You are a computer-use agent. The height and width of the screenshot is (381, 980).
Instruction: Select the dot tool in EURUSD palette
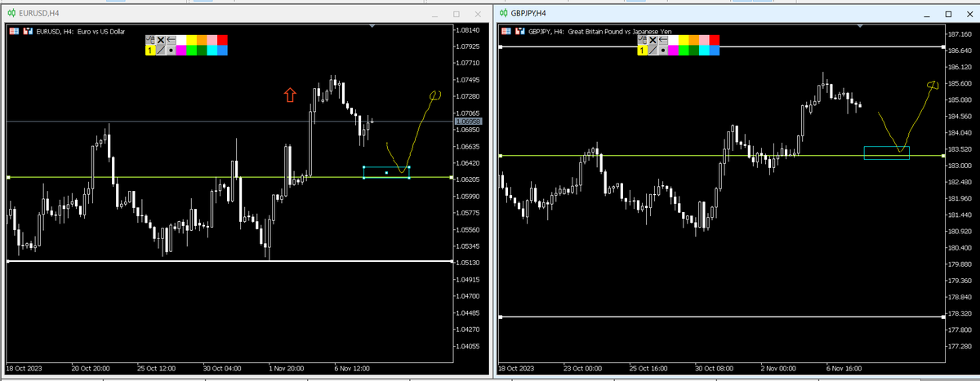click(171, 51)
